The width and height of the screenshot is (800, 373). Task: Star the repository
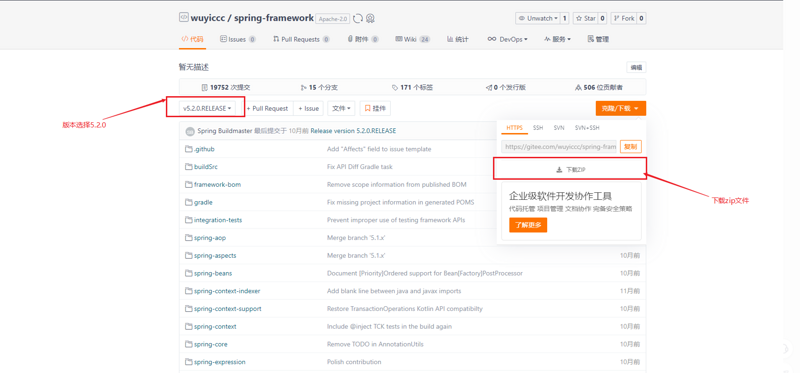pos(585,18)
